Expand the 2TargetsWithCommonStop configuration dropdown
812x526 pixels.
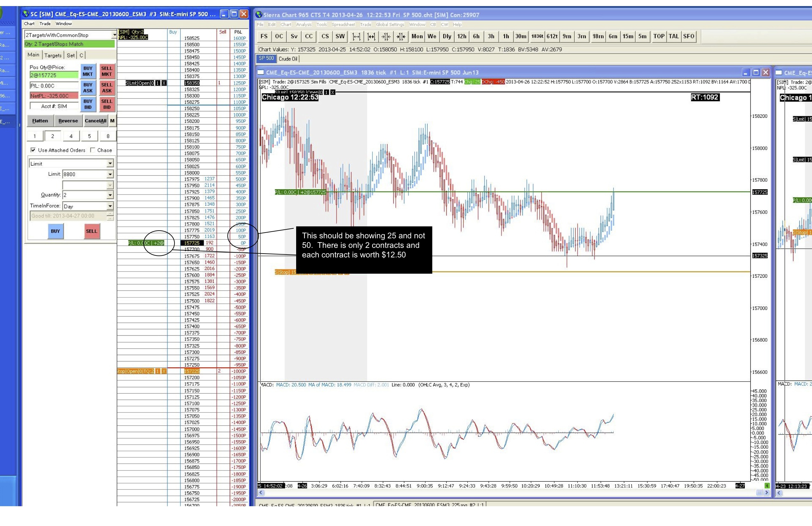[x=114, y=35]
